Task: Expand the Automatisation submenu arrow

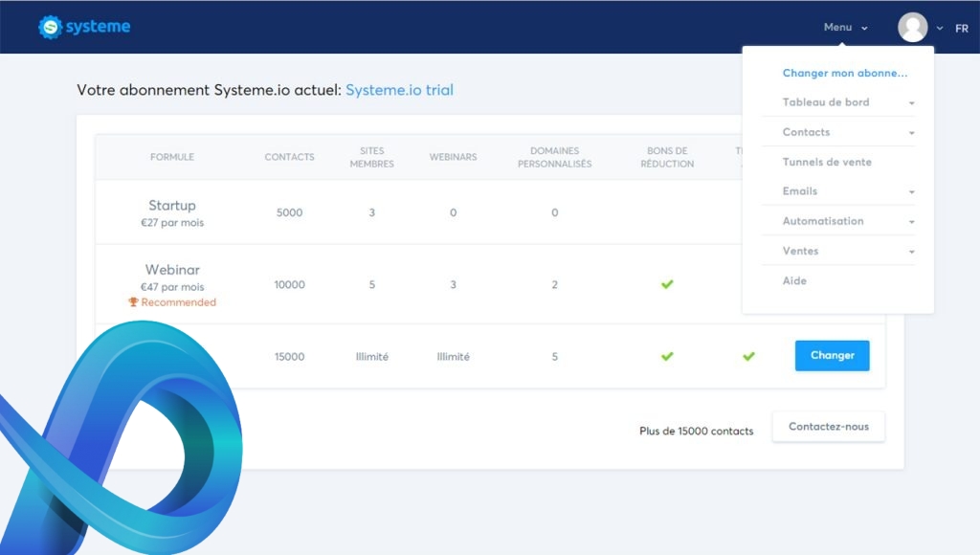Action: [x=911, y=222]
